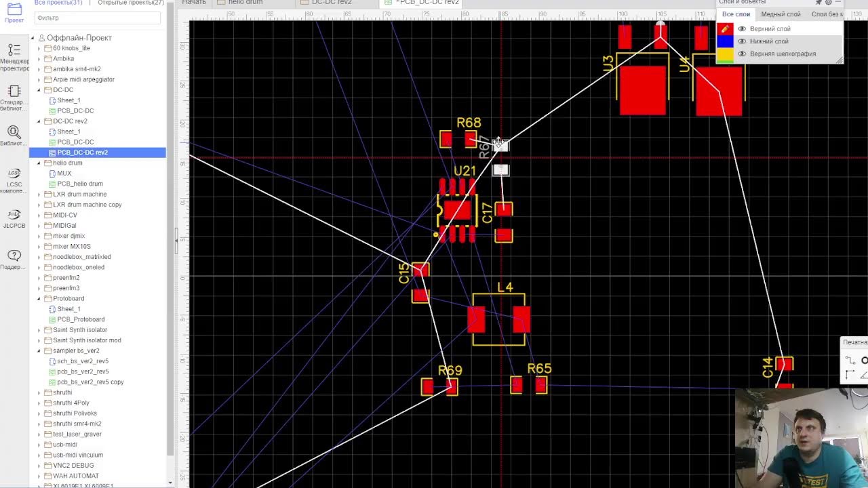
Task: Click the blue Нижний слой color swatch
Action: [x=725, y=41]
